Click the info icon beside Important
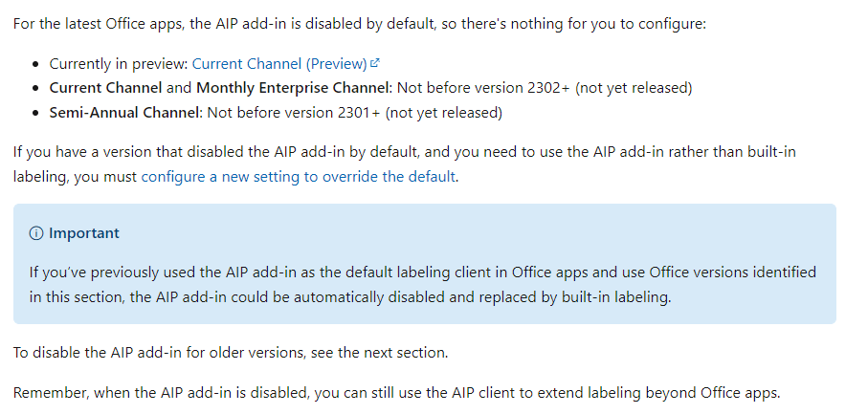This screenshot has width=868, height=414. [36, 233]
